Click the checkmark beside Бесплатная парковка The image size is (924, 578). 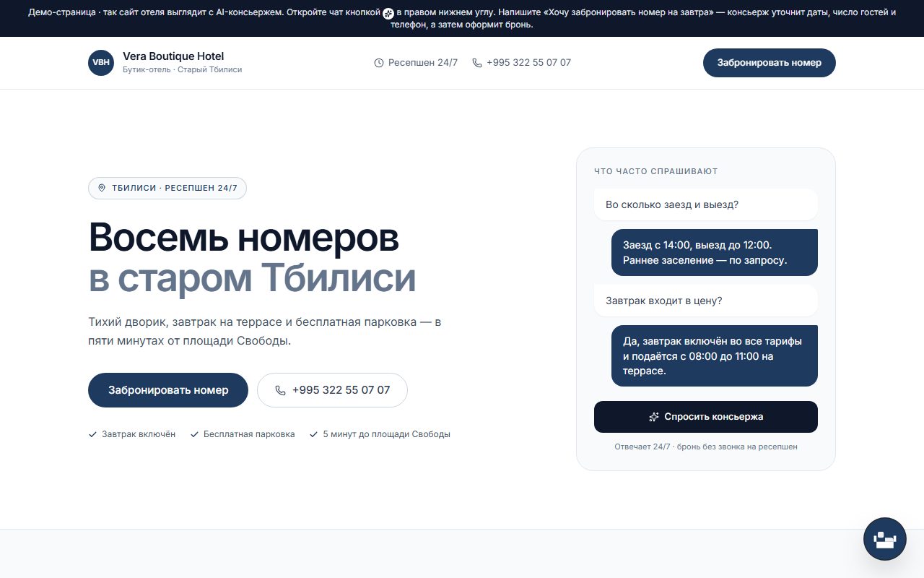(x=194, y=434)
